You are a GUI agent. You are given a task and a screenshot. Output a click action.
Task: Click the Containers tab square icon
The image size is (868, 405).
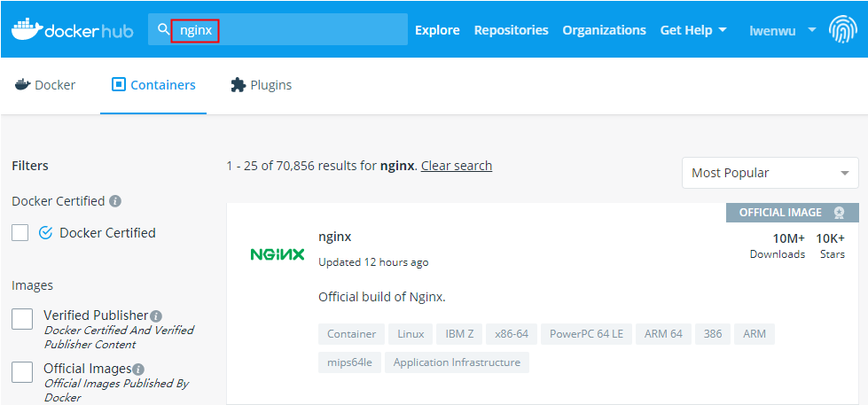pyautogui.click(x=119, y=85)
